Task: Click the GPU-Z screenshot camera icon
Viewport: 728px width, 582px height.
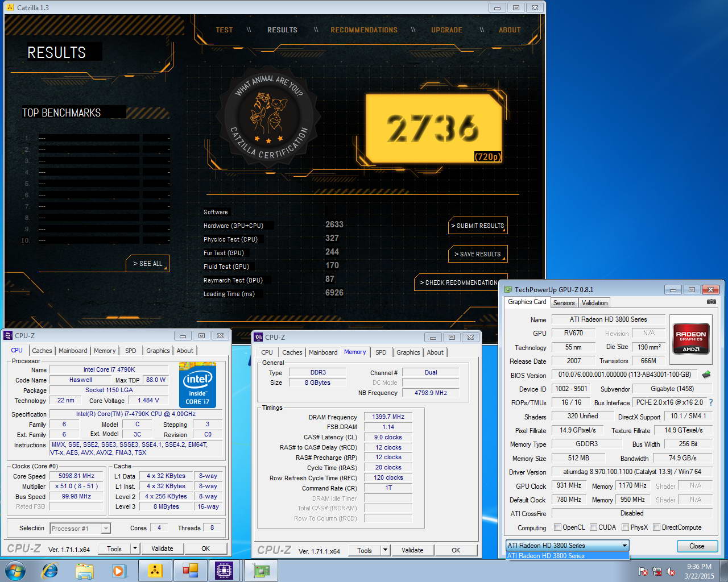Action: 711,302
